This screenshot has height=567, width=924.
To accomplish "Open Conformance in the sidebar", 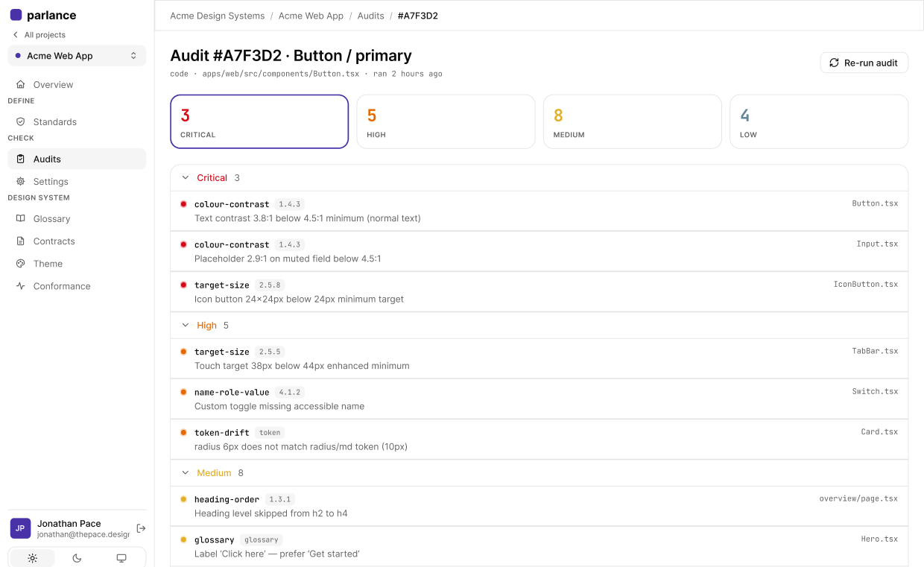I will [x=77, y=286].
